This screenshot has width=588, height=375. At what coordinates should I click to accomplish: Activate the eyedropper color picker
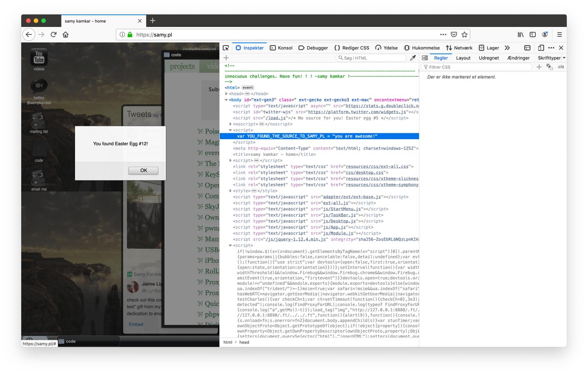tap(413, 58)
